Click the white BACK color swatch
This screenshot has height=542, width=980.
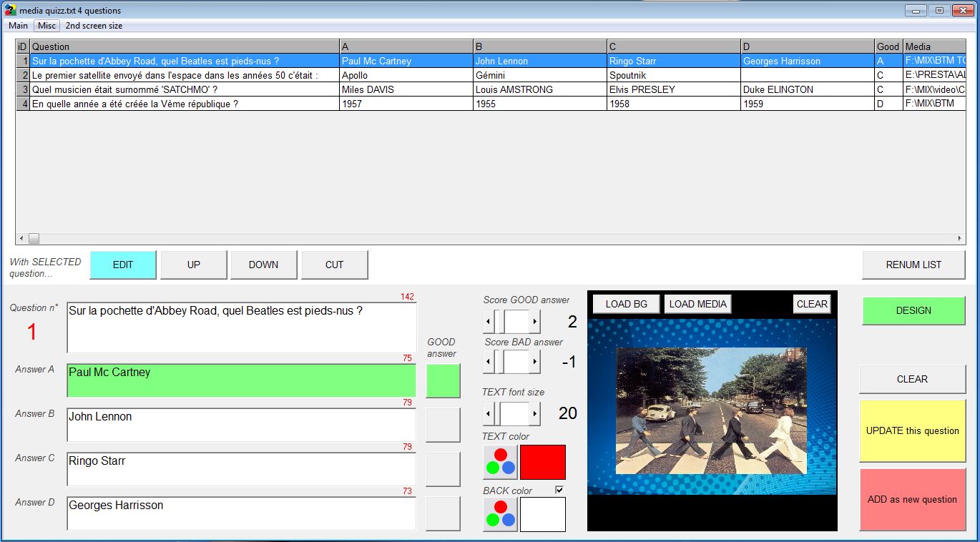pos(543,515)
